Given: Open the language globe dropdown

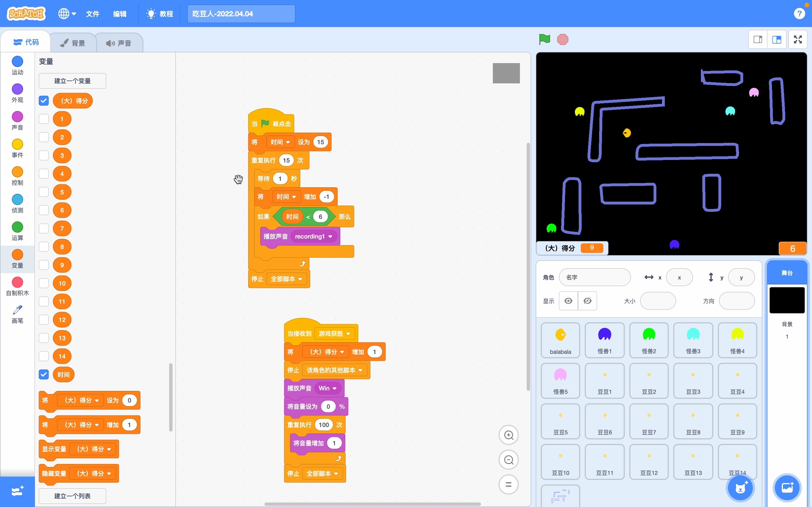Looking at the screenshot, I should (67, 14).
